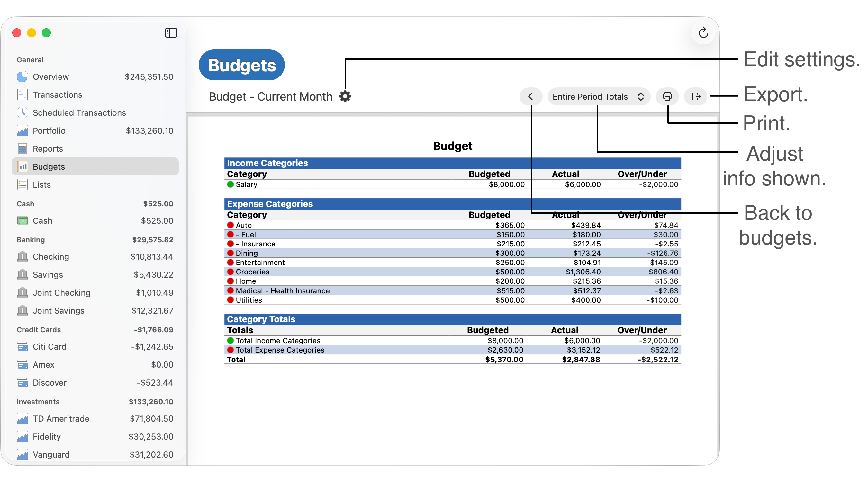Select the TD Ameritrade investment account
The height and width of the screenshot is (482, 868).
point(61,419)
